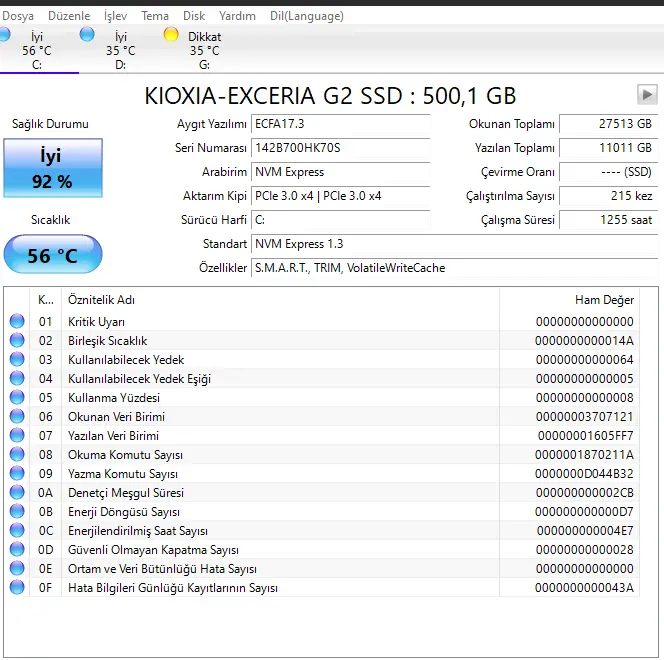Click the Ham Değer column header
Image resolution: width=664 pixels, height=660 pixels.
coord(570,300)
